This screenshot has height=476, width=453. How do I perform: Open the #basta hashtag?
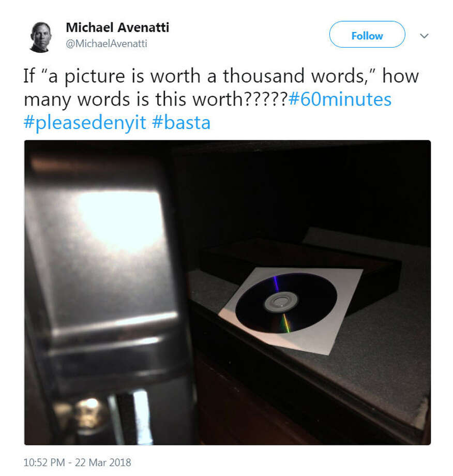(x=181, y=123)
